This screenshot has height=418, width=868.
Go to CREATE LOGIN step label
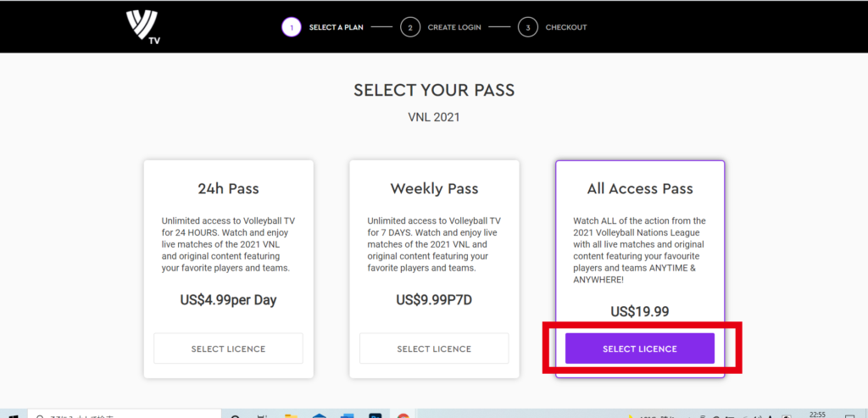pyautogui.click(x=454, y=27)
